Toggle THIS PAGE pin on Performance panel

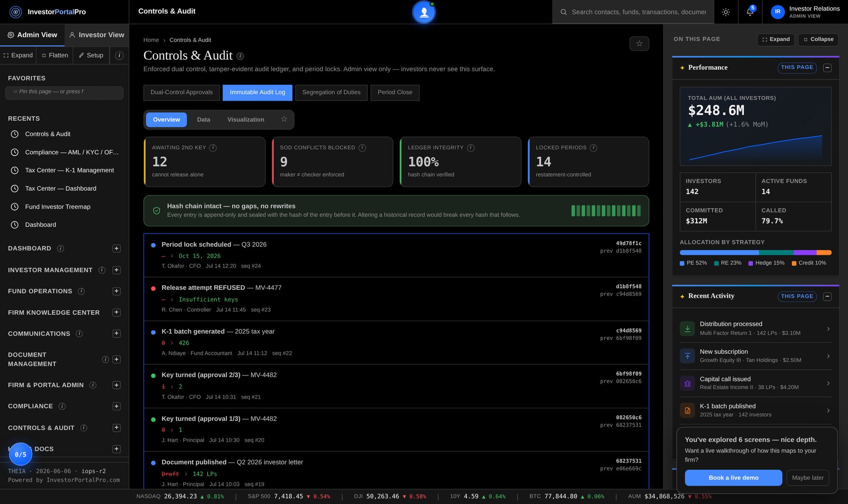click(797, 67)
